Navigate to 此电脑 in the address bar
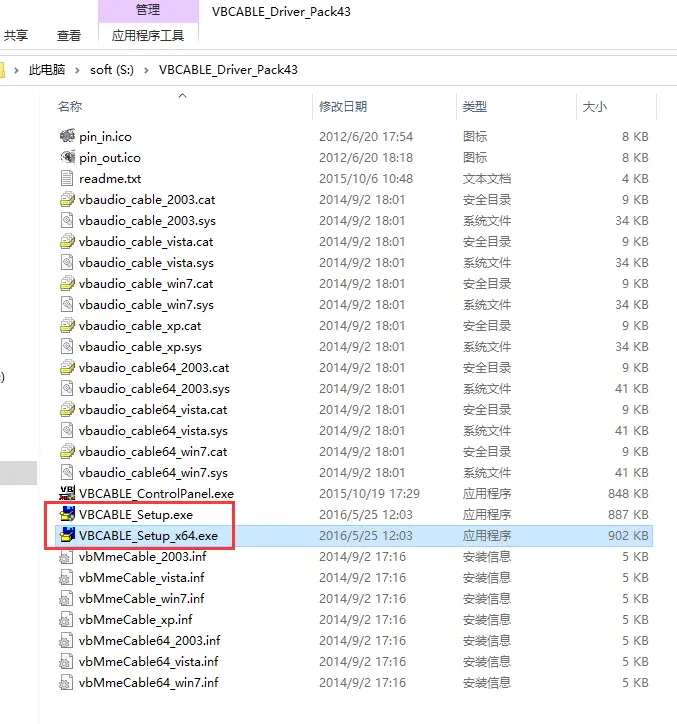The height and width of the screenshot is (724, 677). coord(47,70)
